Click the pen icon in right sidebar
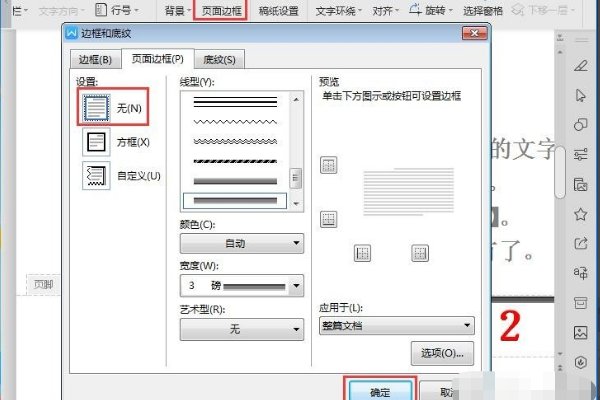The image size is (600, 400). pyautogui.click(x=580, y=65)
